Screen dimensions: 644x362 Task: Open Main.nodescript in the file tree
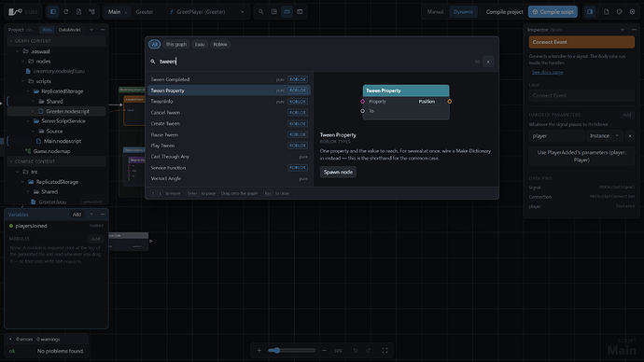click(x=57, y=141)
